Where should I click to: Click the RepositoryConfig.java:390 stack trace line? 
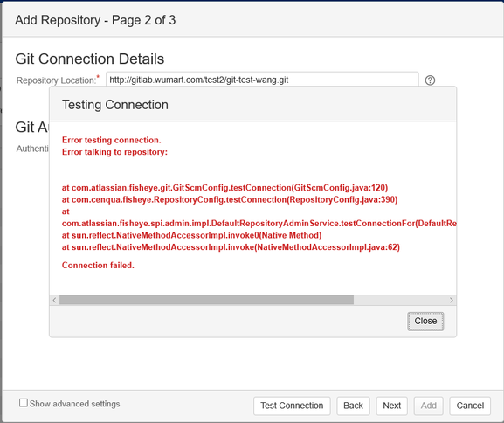click(230, 200)
